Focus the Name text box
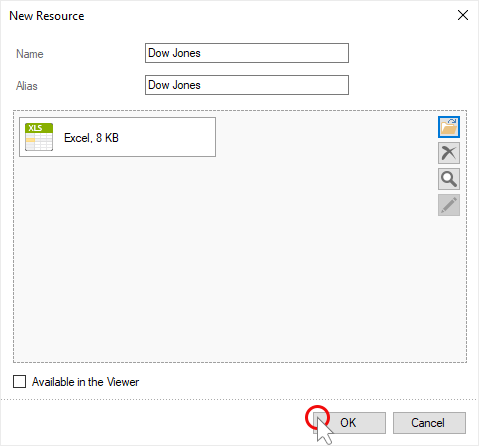 (x=247, y=53)
